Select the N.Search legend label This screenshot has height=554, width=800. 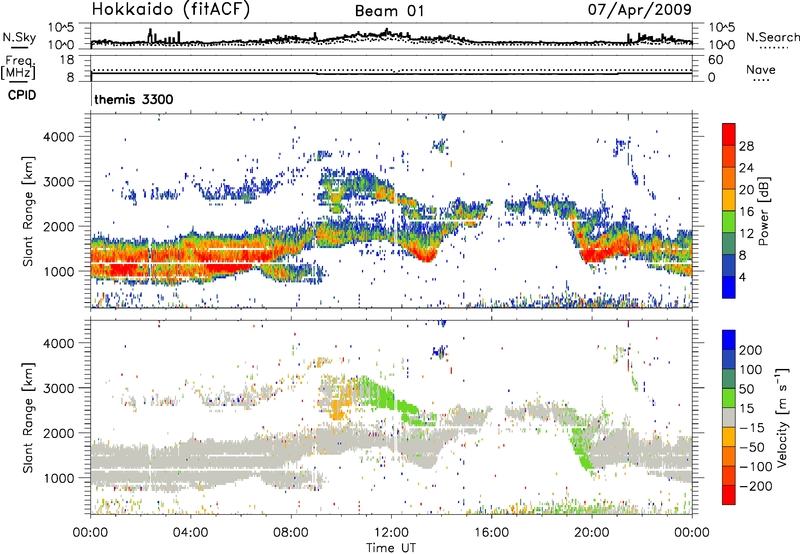click(772, 37)
